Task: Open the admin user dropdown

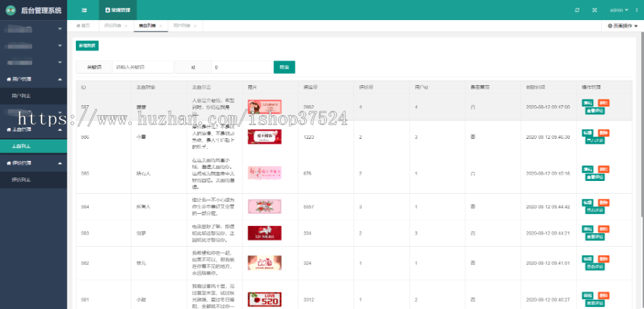Action: pyautogui.click(x=618, y=10)
